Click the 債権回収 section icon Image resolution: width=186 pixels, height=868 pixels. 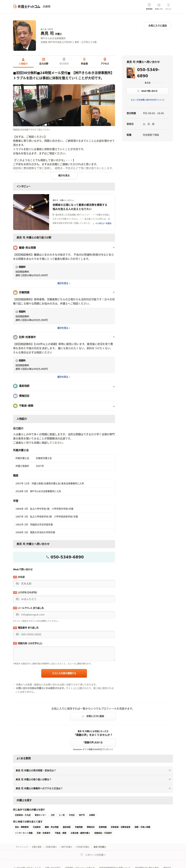point(15,396)
